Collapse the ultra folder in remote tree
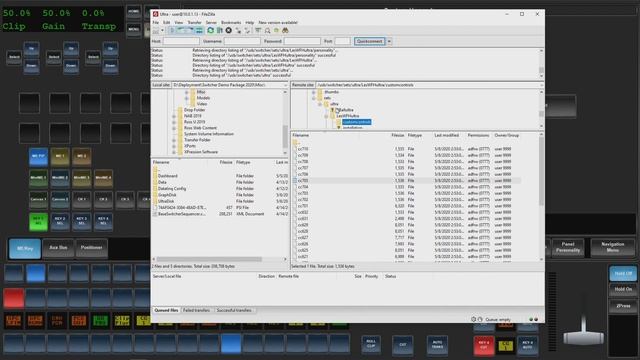The image size is (640, 360). click(x=320, y=104)
